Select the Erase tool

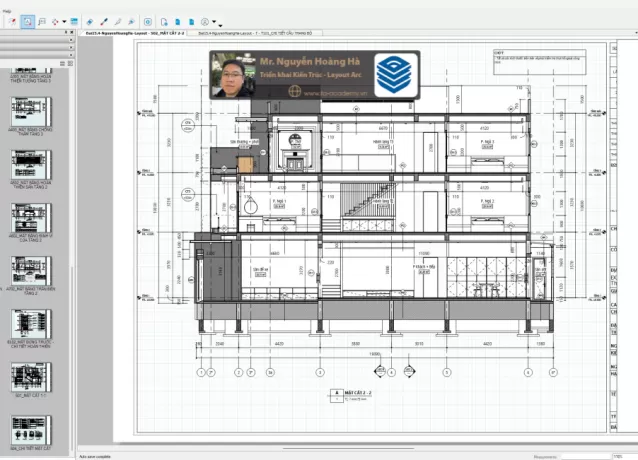90,22
